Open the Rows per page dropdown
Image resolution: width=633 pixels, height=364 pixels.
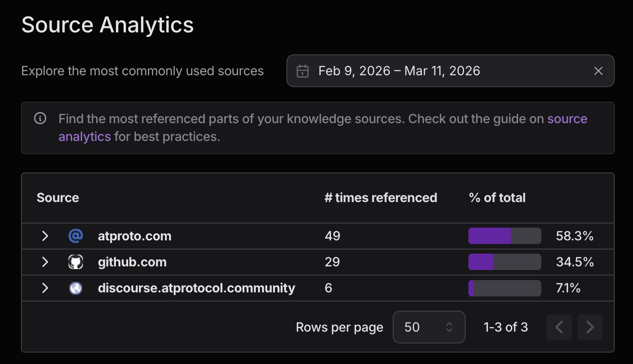click(428, 327)
